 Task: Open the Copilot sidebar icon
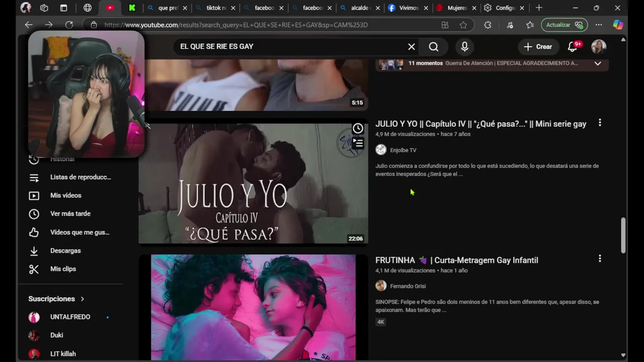[618, 25]
